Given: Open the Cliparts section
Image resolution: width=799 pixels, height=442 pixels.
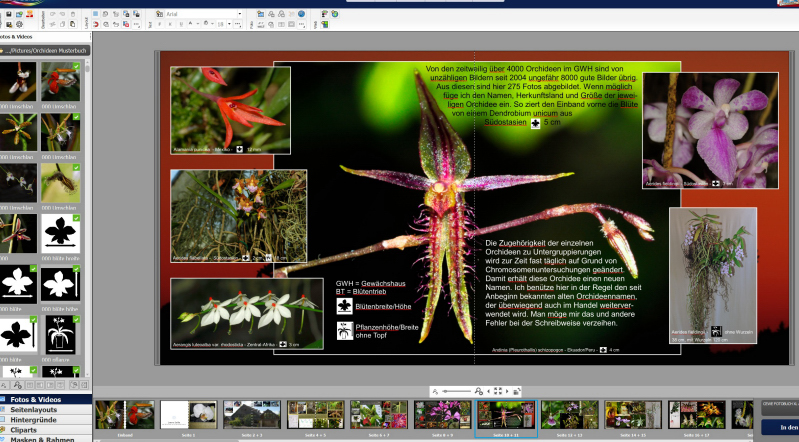Looking at the screenshot, I should click(26, 430).
